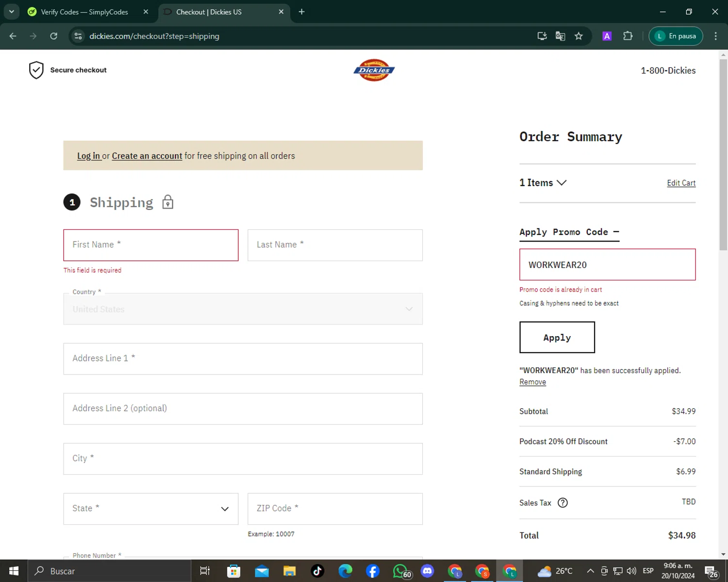Click the Secure checkout shield icon
The height and width of the screenshot is (582, 728).
(x=36, y=70)
